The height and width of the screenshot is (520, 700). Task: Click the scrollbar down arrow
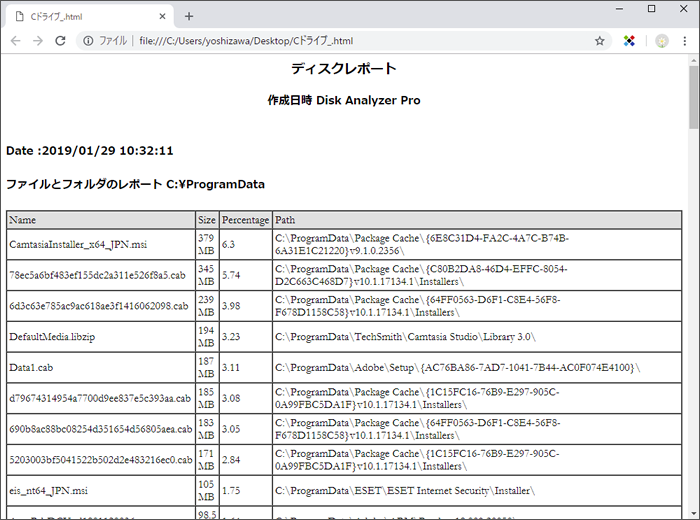tap(694, 513)
